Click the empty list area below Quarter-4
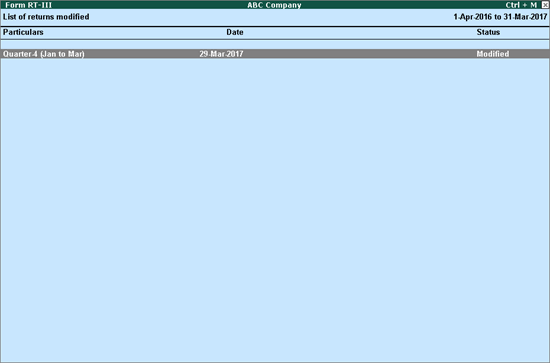550x363 pixels. point(275,210)
